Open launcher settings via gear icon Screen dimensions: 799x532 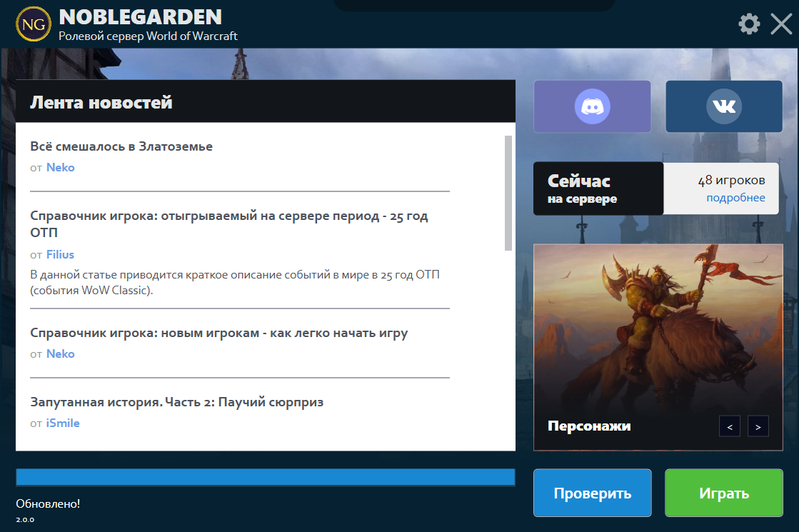click(749, 24)
